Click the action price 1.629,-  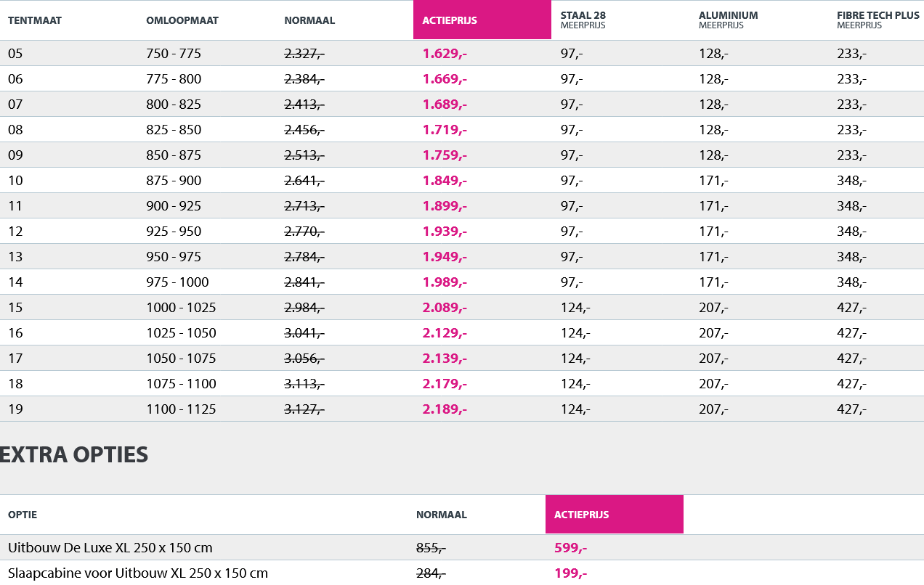[445, 54]
